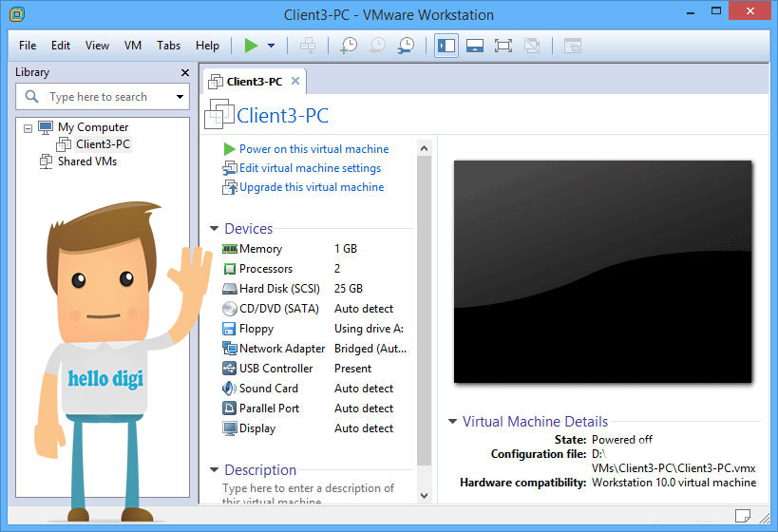Click the Sound Card speaker icon
The image size is (778, 532).
point(229,389)
